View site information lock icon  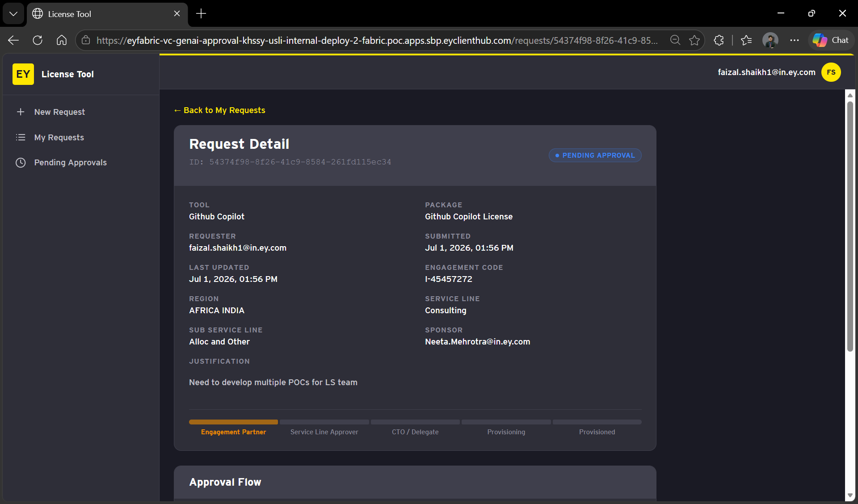pos(86,40)
